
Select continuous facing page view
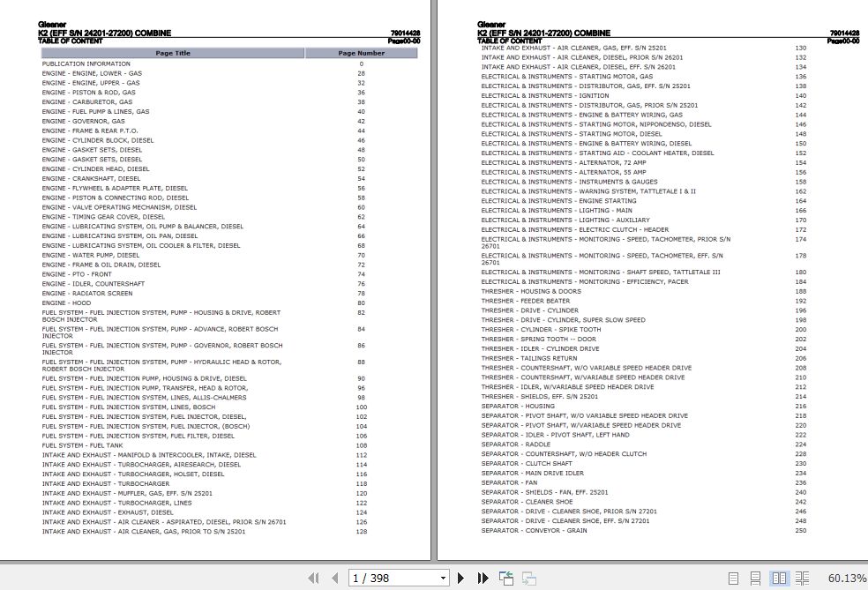(x=802, y=579)
